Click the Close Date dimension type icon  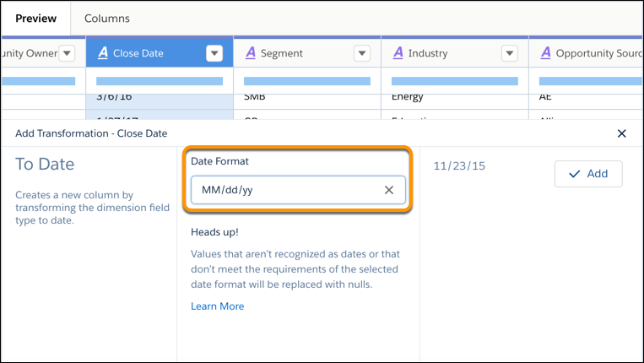[103, 53]
